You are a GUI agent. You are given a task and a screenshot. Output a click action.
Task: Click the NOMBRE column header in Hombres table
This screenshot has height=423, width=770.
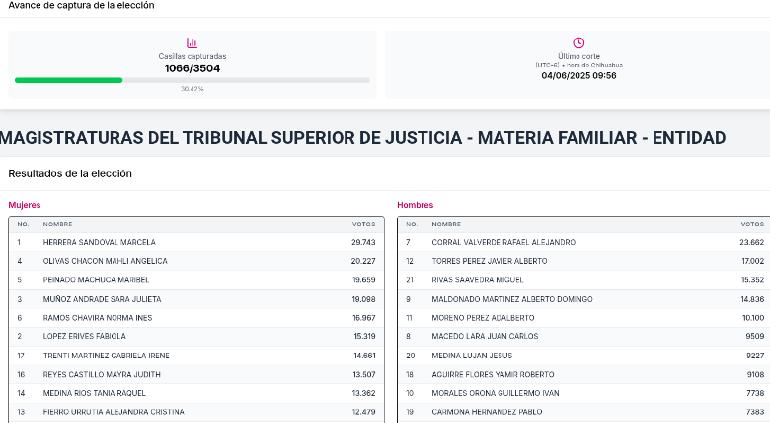446,224
